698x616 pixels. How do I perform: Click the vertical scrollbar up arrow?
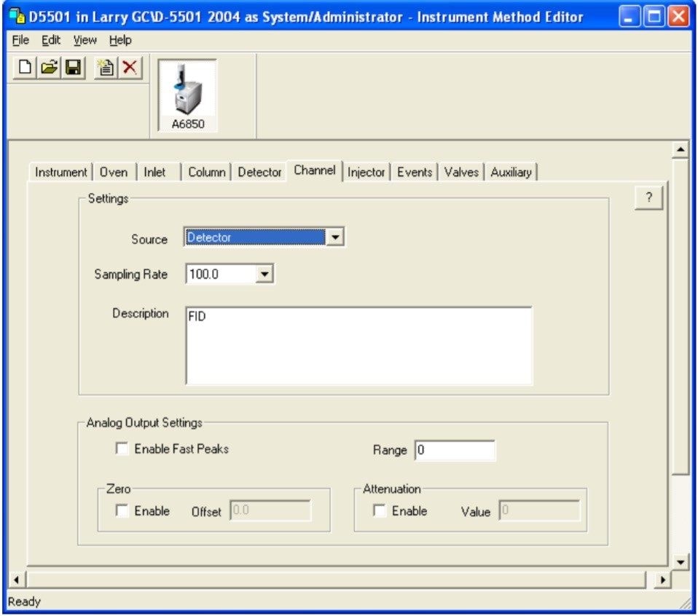[681, 149]
